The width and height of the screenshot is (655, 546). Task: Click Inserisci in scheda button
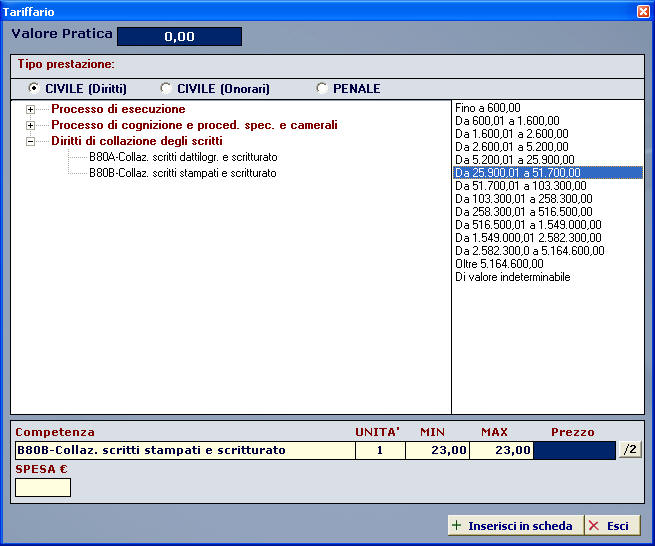coord(515,525)
